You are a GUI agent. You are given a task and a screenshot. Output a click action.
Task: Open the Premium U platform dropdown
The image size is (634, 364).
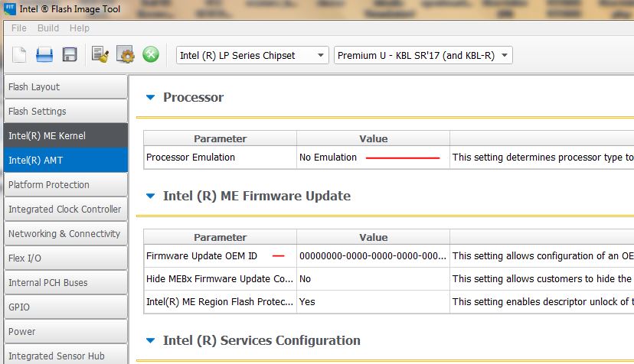click(423, 55)
